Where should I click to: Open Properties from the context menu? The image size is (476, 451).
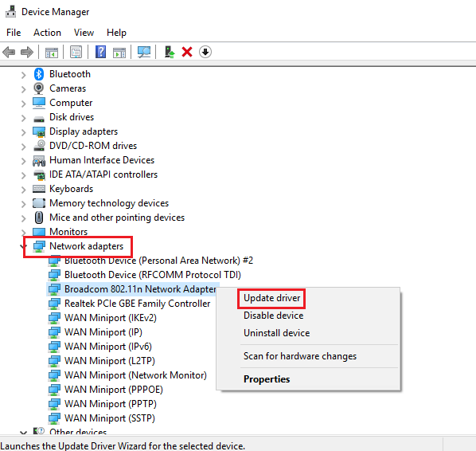click(267, 379)
